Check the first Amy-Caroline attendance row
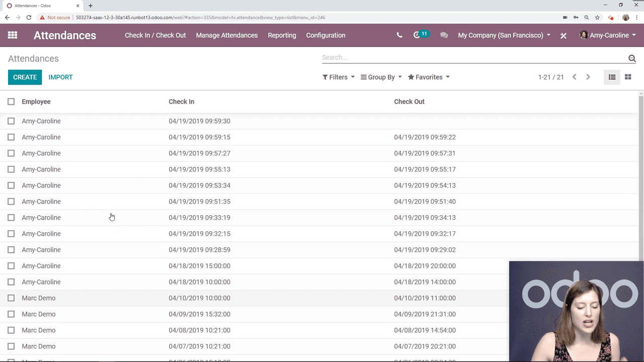 point(11,121)
